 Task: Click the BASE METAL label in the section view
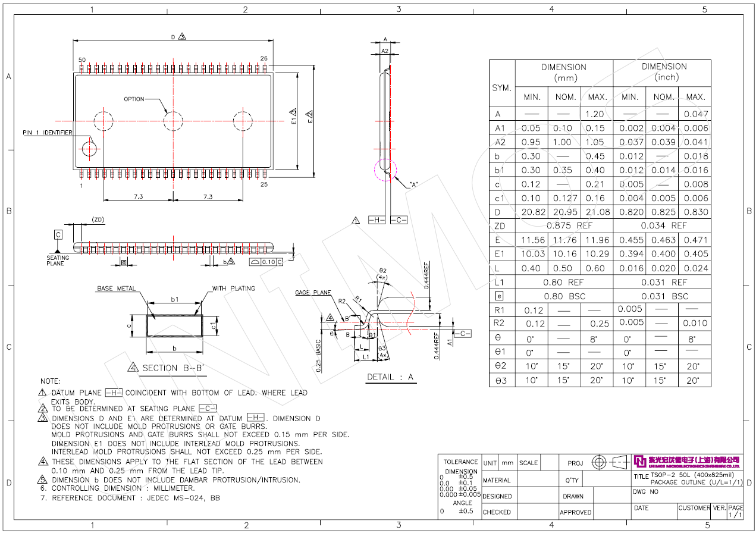click(x=116, y=289)
